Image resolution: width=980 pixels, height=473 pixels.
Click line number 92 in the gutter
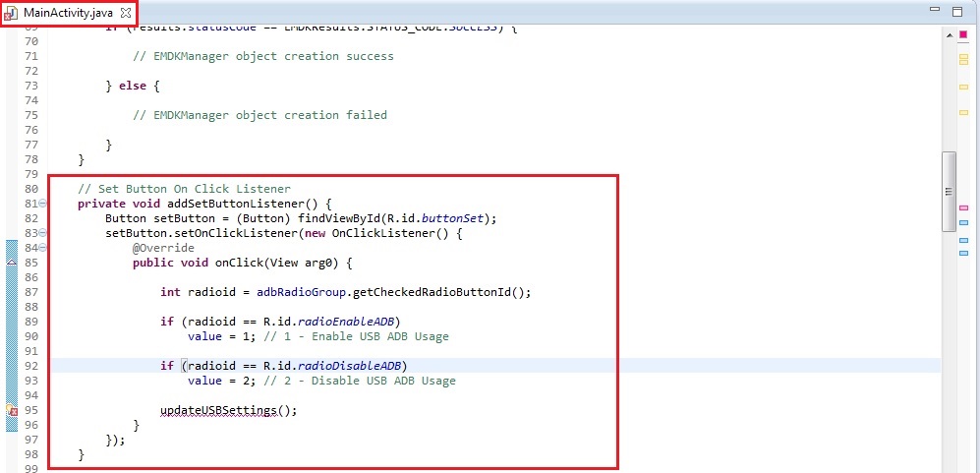29,366
